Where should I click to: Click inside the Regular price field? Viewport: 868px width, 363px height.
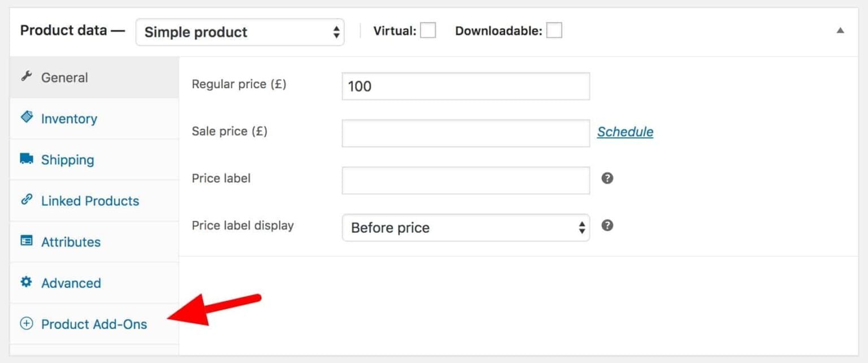pos(465,86)
